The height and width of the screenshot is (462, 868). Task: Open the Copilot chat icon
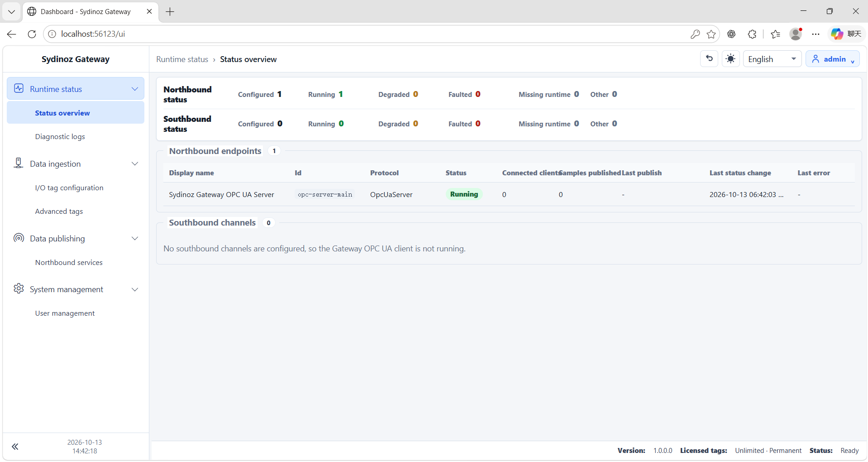point(837,34)
